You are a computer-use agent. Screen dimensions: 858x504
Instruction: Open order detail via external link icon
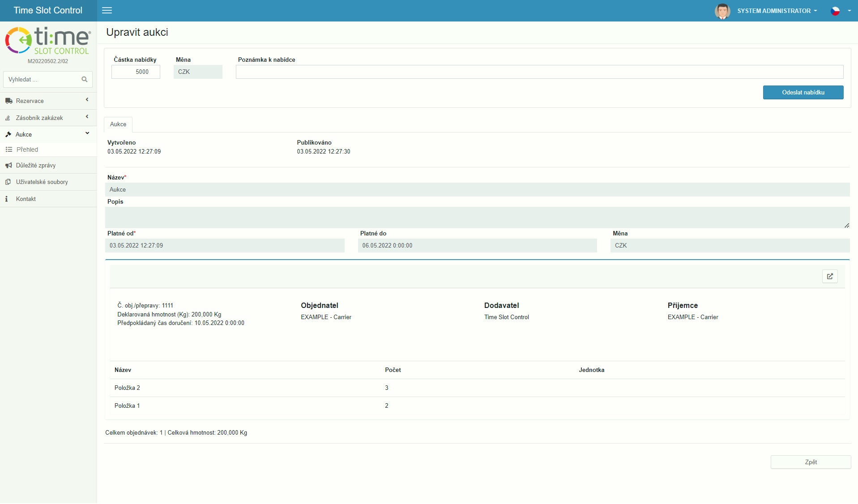830,276
